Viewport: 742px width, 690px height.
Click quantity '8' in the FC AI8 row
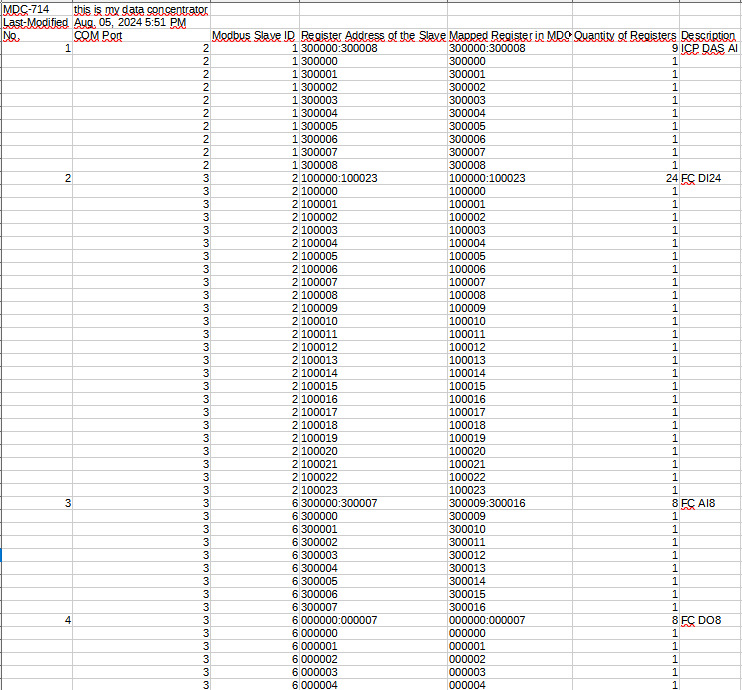pos(626,504)
